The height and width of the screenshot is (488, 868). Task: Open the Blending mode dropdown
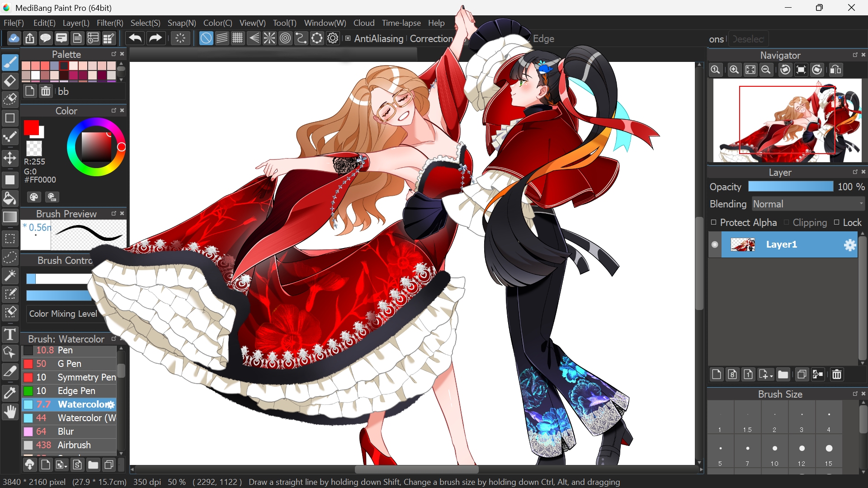pyautogui.click(x=808, y=204)
